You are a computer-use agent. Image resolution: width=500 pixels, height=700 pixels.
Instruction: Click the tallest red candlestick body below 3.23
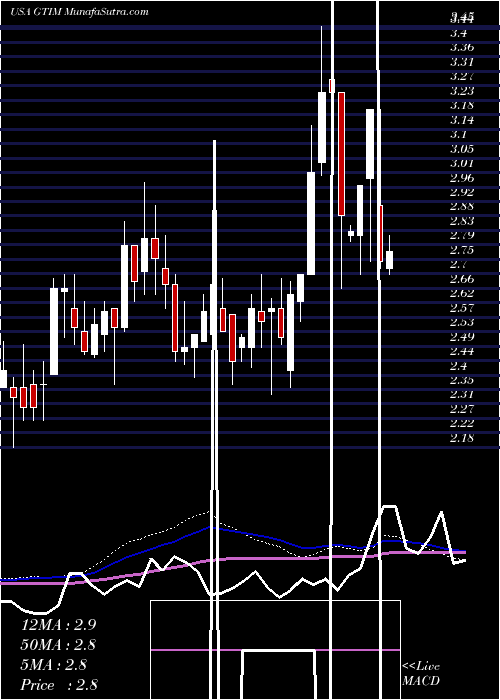pyautogui.click(x=342, y=154)
